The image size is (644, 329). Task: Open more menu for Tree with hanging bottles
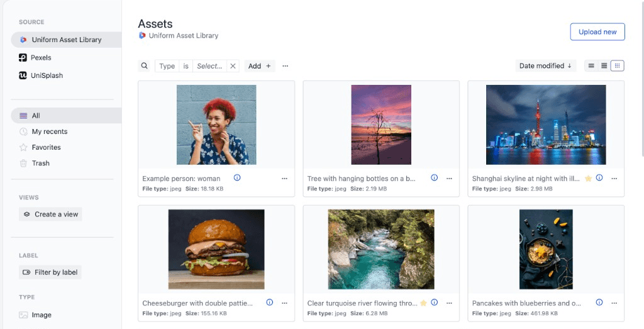click(449, 179)
